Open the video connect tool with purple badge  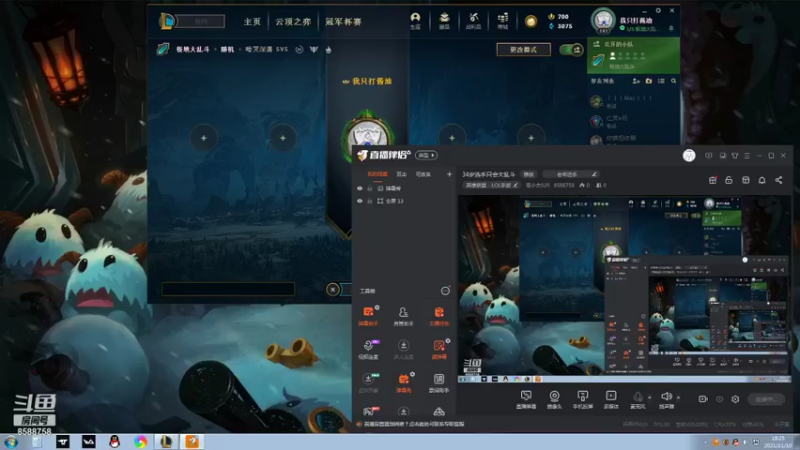coord(368,349)
